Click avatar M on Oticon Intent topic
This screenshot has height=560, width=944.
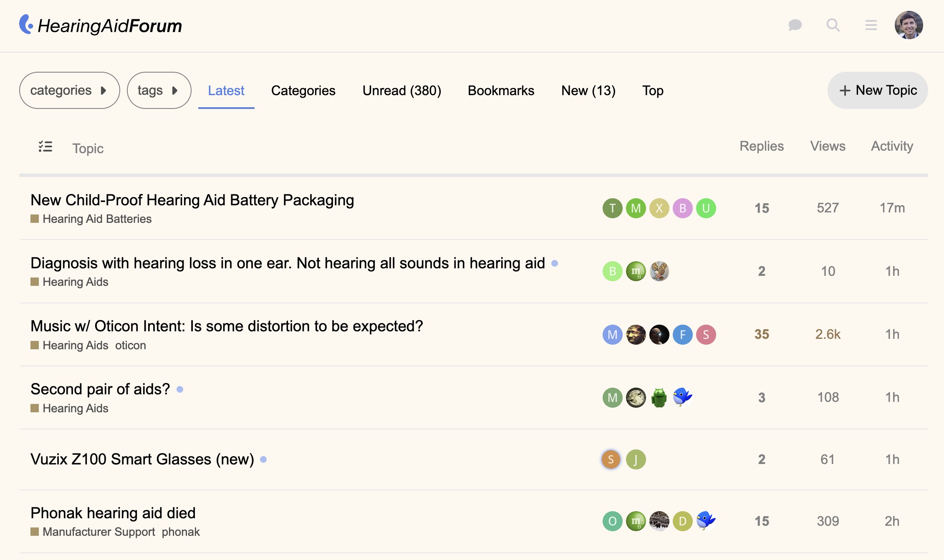pyautogui.click(x=612, y=335)
